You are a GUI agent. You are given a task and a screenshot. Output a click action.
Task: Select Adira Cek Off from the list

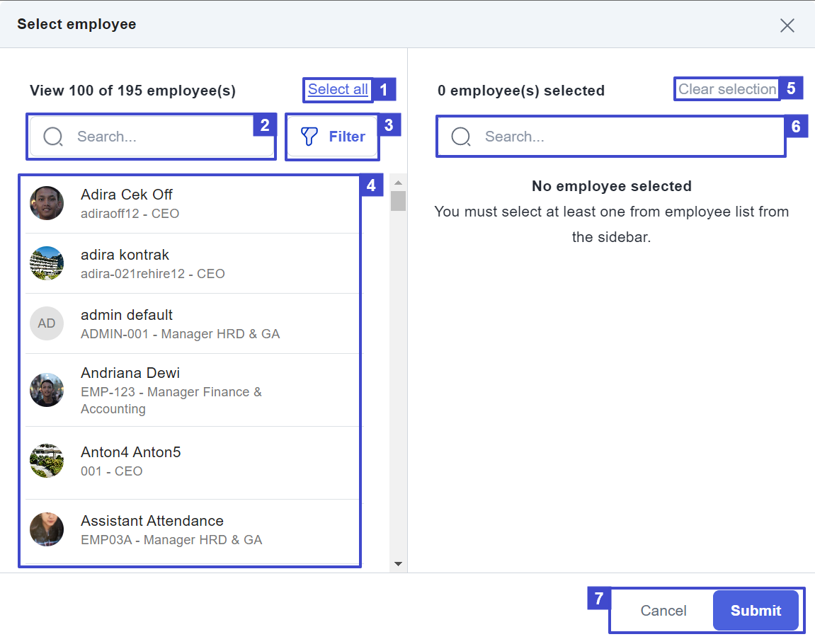point(177,202)
